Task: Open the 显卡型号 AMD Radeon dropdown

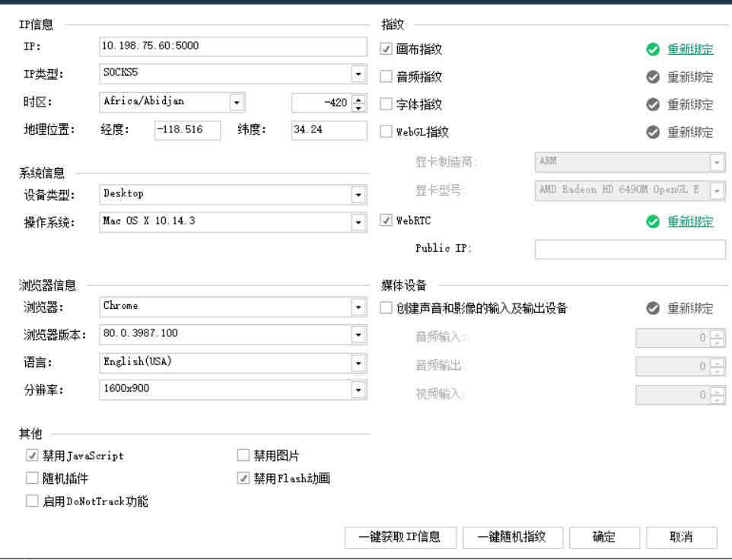Action: (x=717, y=190)
